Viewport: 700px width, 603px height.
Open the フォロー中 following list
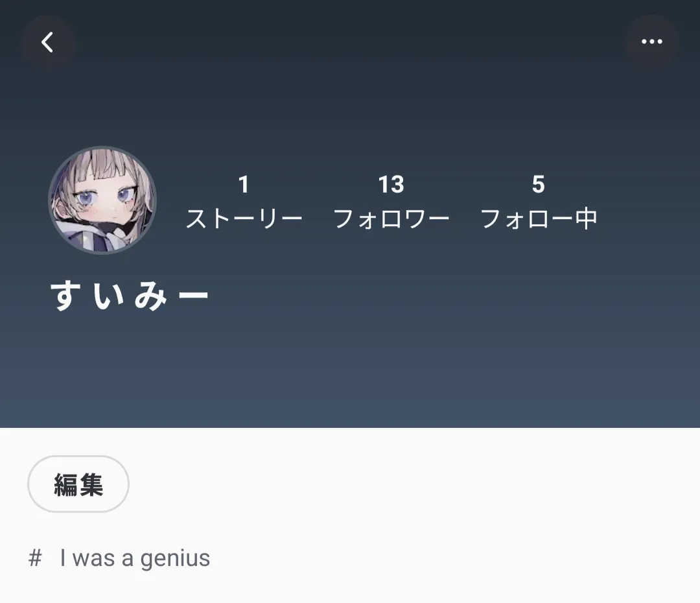(539, 219)
